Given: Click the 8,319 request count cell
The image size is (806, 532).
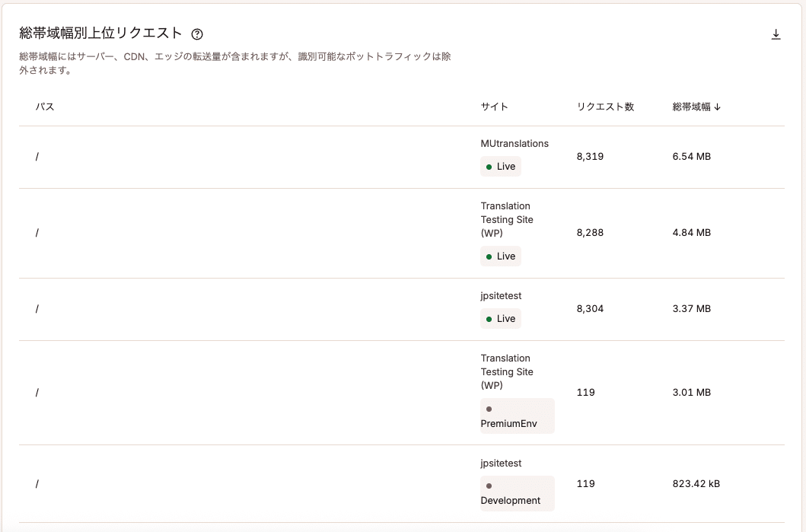Looking at the screenshot, I should pos(591,157).
